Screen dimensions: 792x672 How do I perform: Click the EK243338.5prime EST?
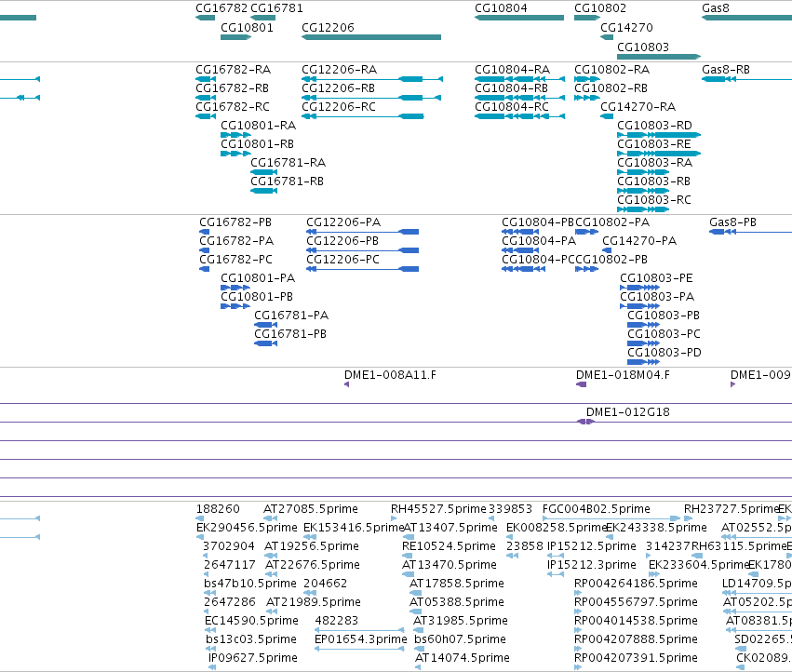click(x=610, y=537)
